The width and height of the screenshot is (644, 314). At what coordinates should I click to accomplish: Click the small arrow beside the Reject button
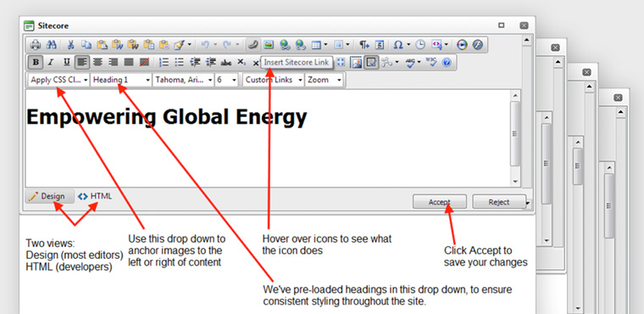click(528, 202)
